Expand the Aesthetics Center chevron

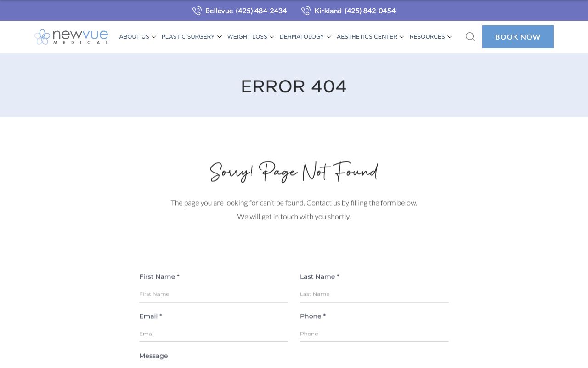pos(402,37)
